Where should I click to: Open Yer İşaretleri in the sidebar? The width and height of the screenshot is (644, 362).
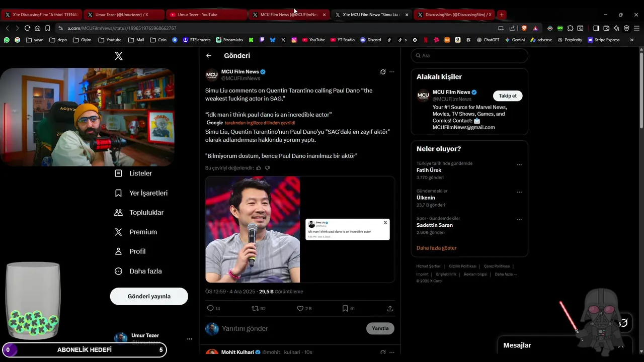141,193
